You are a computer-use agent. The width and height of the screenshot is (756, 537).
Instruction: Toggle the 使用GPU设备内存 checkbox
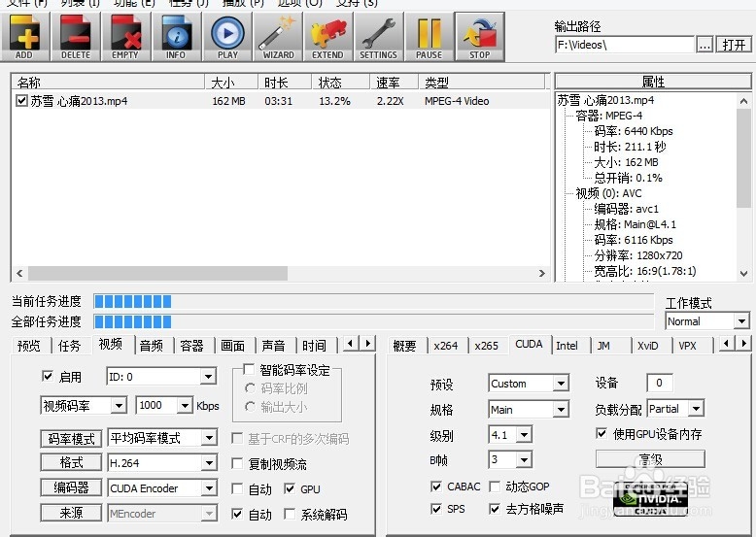point(601,433)
